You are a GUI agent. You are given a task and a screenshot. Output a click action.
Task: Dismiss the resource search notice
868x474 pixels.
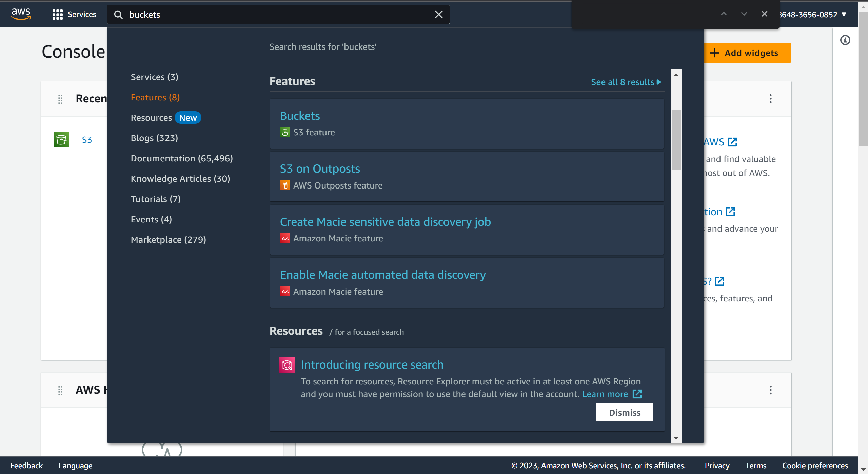pyautogui.click(x=625, y=412)
